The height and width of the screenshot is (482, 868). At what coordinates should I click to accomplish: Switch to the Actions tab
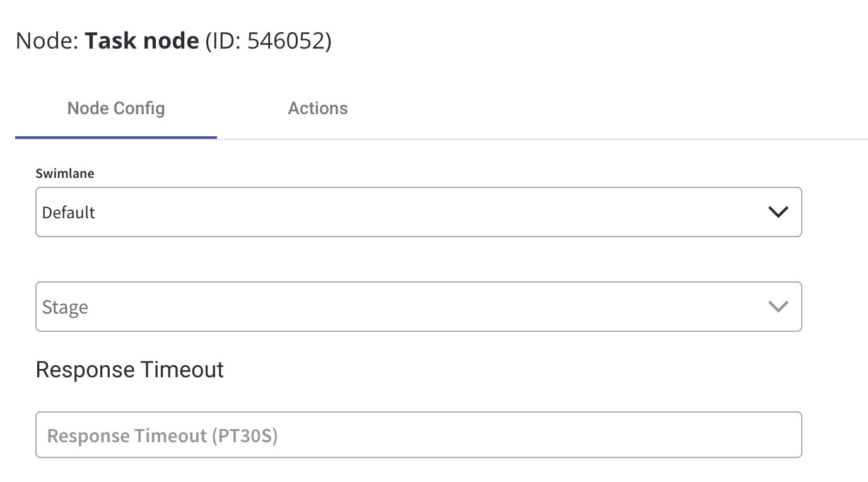317,109
